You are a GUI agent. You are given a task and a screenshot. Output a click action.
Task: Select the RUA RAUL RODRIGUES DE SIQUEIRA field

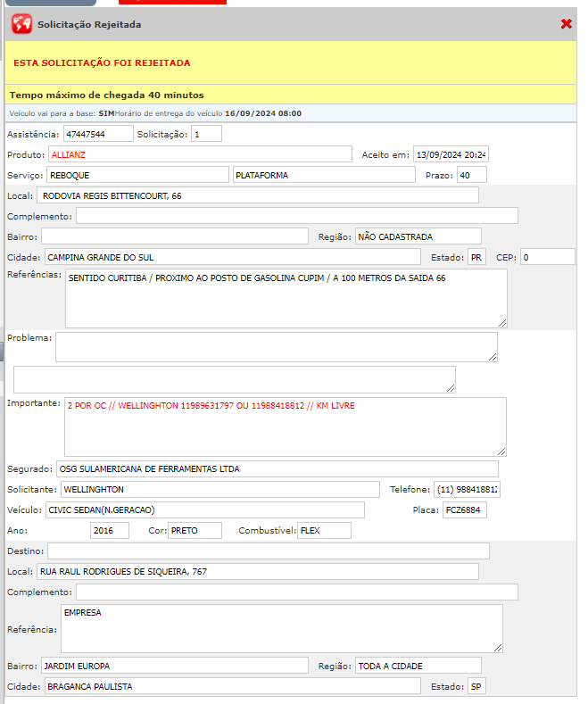click(x=258, y=572)
